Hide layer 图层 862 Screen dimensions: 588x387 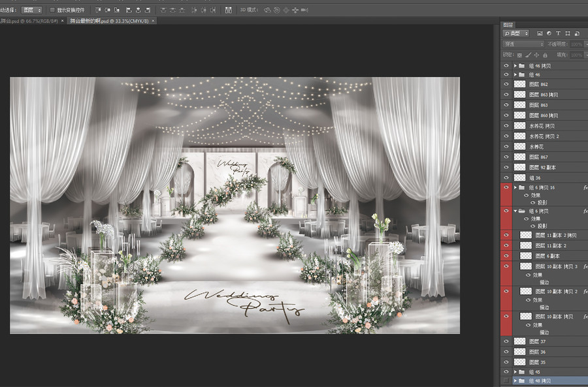click(x=506, y=84)
